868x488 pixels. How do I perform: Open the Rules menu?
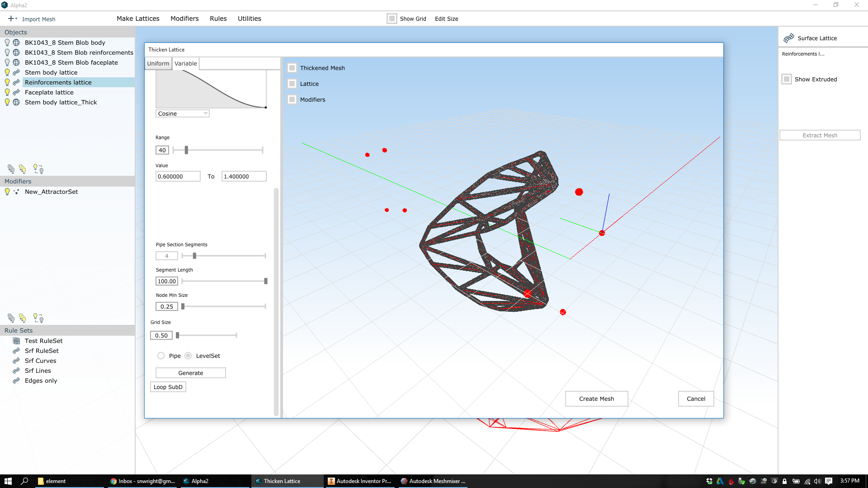218,19
